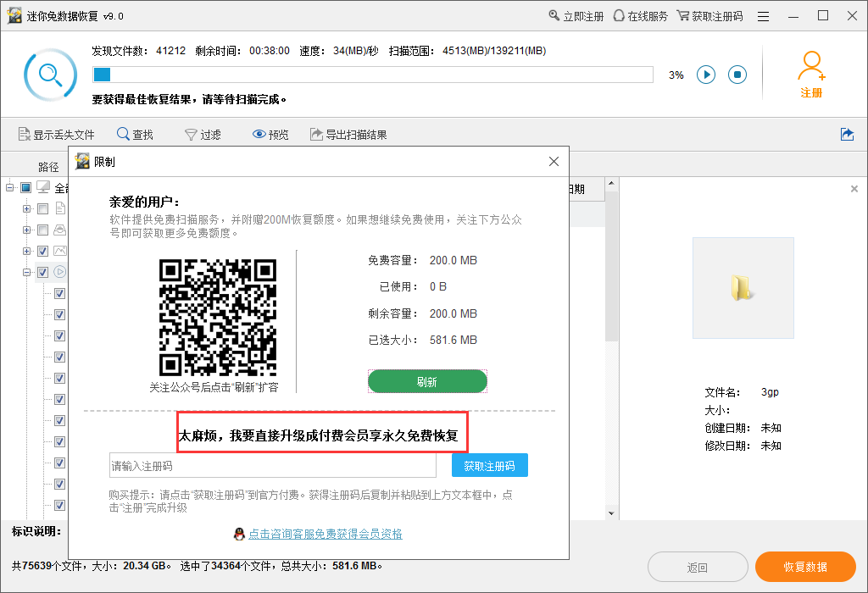
Task: Click the orange 注册 user icon
Action: (x=811, y=66)
